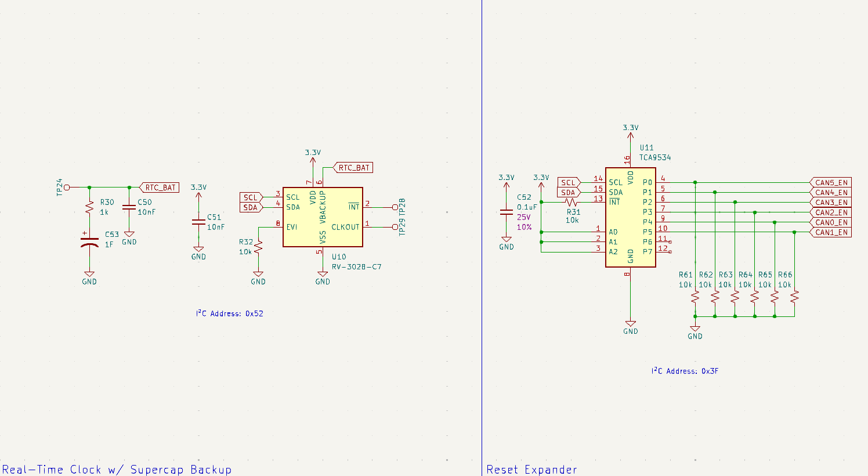868x476 pixels.
Task: Select the CAN2_EN global label
Action: (x=831, y=212)
